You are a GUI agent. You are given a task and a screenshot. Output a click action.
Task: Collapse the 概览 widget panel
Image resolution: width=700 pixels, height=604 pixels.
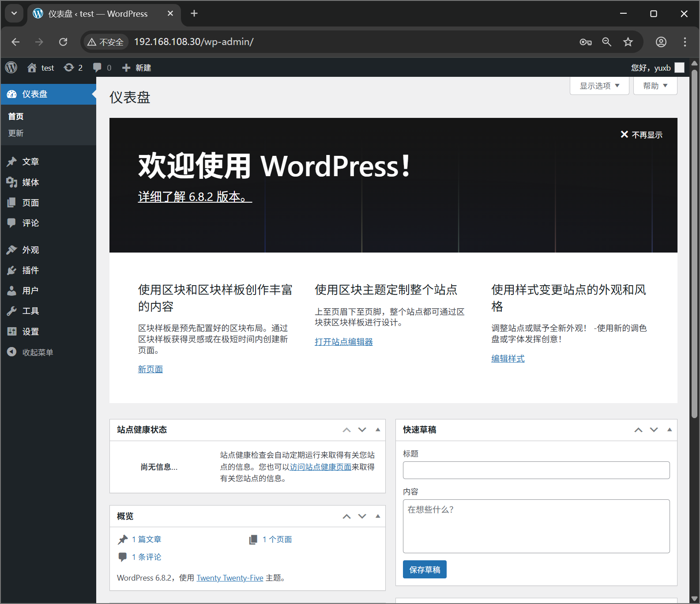378,517
